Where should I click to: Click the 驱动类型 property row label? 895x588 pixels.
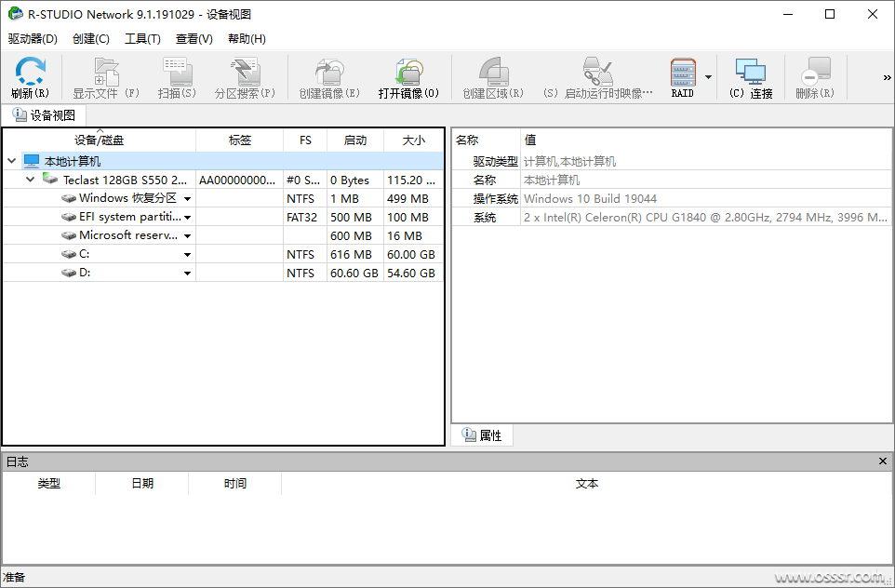pyautogui.click(x=496, y=162)
